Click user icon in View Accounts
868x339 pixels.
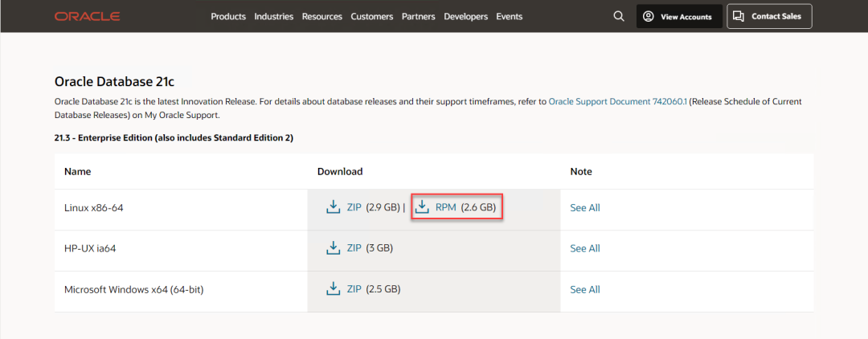click(x=649, y=16)
